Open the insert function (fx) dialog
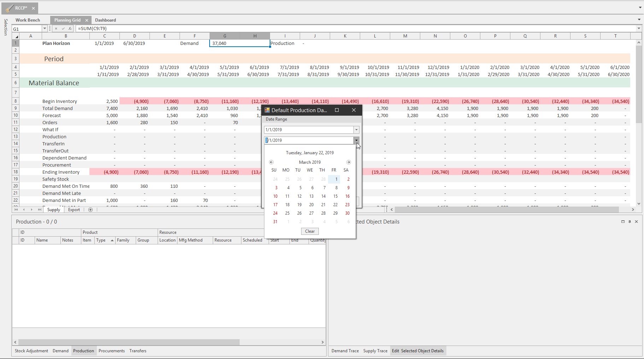 (x=70, y=29)
